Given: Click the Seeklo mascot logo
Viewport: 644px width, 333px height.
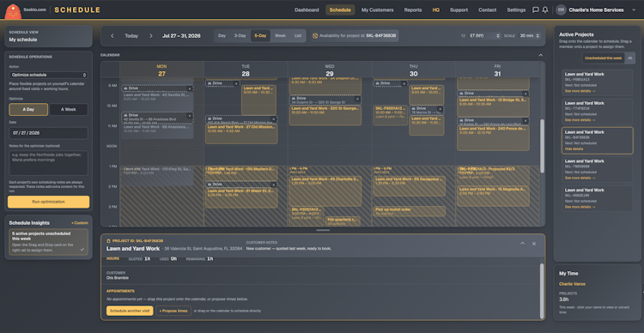Looking at the screenshot, I should coord(13,11).
